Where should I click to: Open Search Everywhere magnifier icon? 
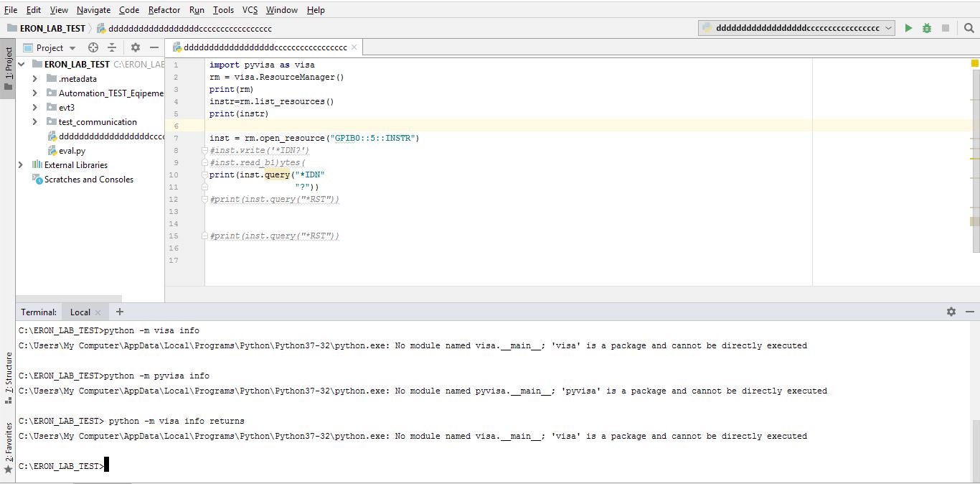pyautogui.click(x=969, y=28)
